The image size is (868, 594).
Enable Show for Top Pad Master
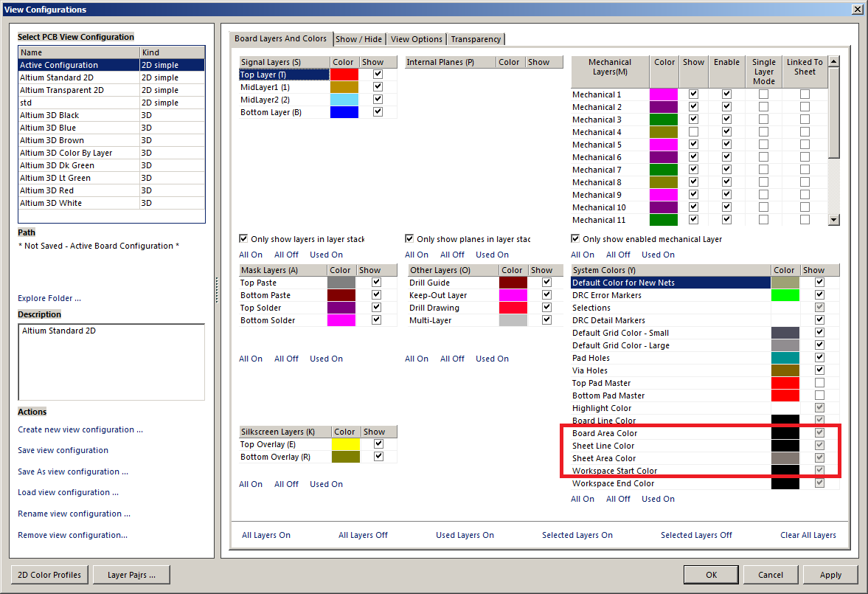coord(820,383)
